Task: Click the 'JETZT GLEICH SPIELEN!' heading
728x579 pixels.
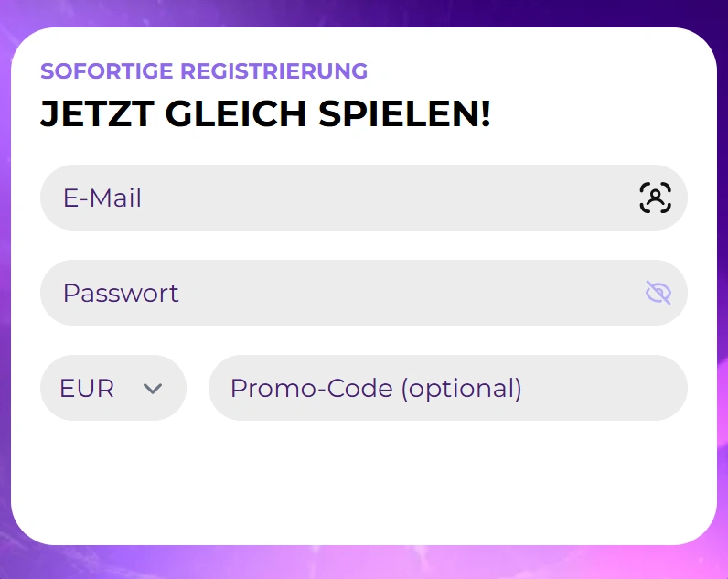Action: point(265,114)
